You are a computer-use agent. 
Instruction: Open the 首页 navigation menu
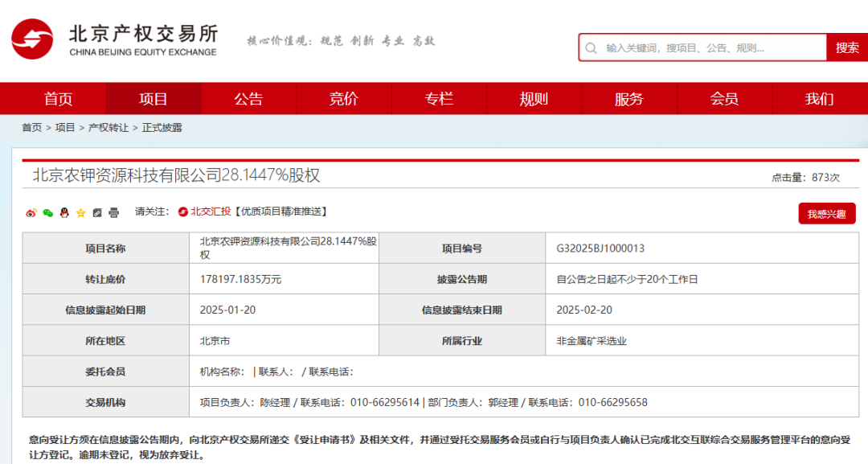(58, 99)
